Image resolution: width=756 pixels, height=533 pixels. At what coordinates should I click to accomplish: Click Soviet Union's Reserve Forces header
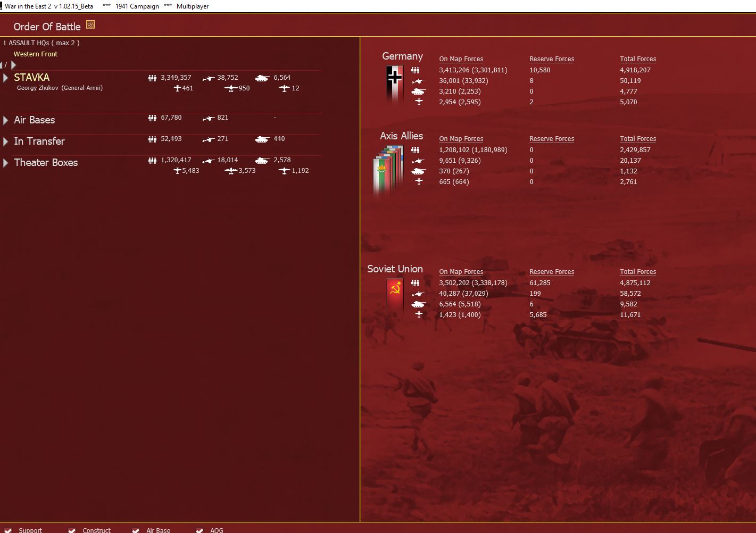[x=552, y=272]
